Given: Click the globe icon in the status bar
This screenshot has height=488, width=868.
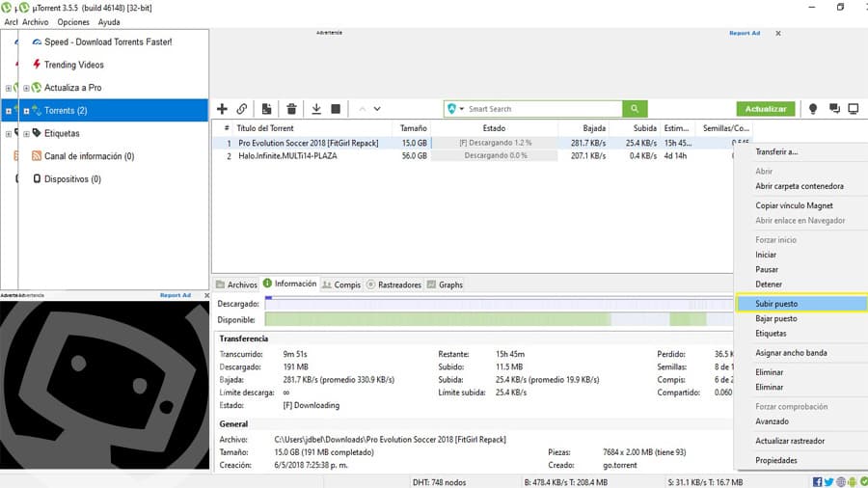Looking at the screenshot, I should tap(841, 482).
